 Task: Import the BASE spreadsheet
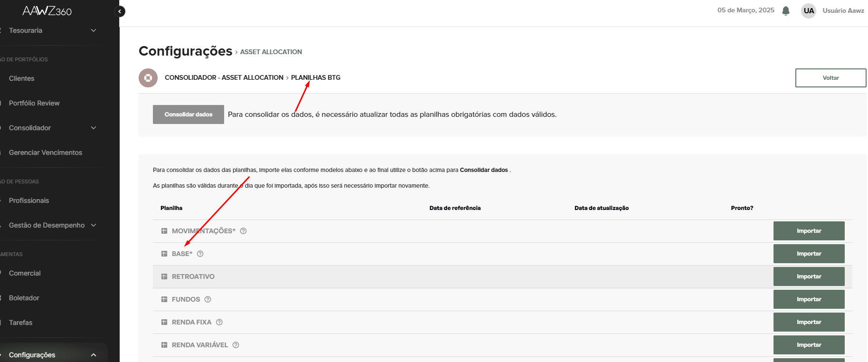tap(809, 254)
